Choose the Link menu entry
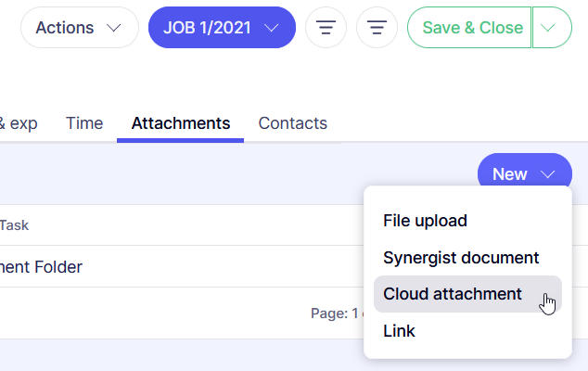 [399, 330]
